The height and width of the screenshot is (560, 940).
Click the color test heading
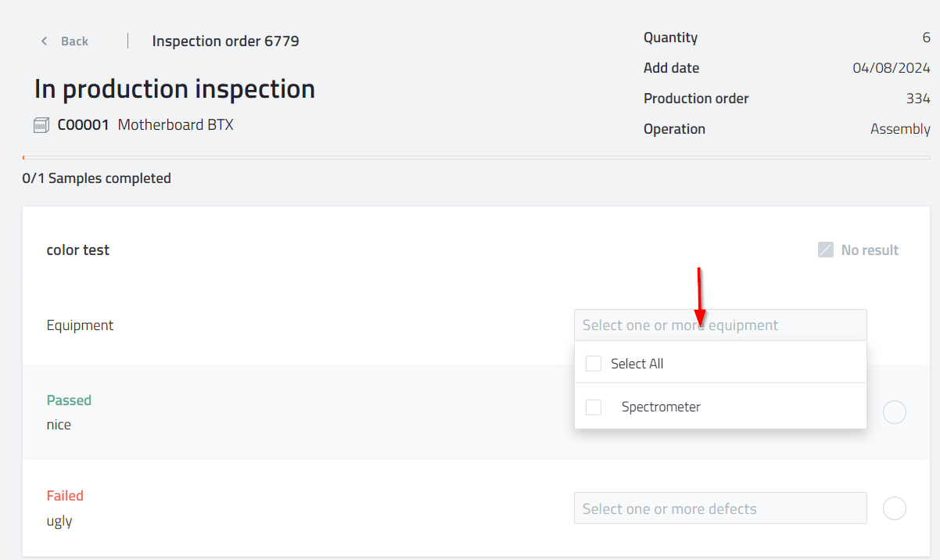coord(78,250)
